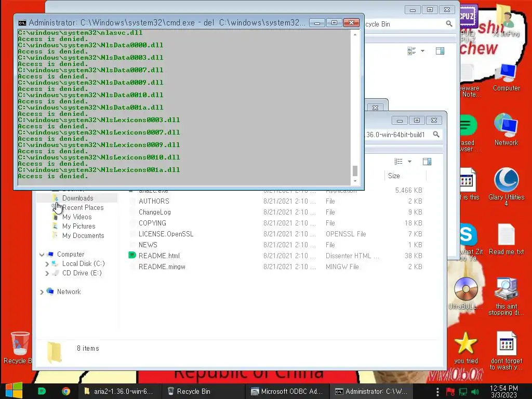Click search icon in aria2 window
The height and width of the screenshot is (399, 532).
pos(436,135)
